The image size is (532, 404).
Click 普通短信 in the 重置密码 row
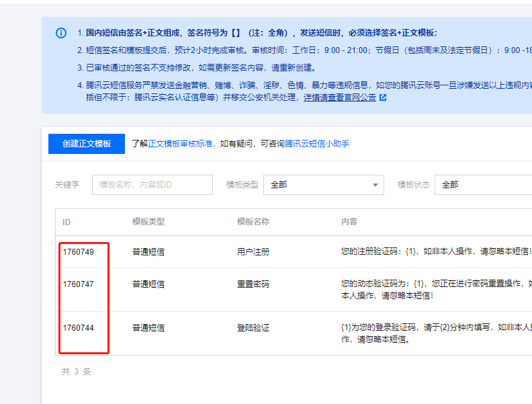pos(148,284)
